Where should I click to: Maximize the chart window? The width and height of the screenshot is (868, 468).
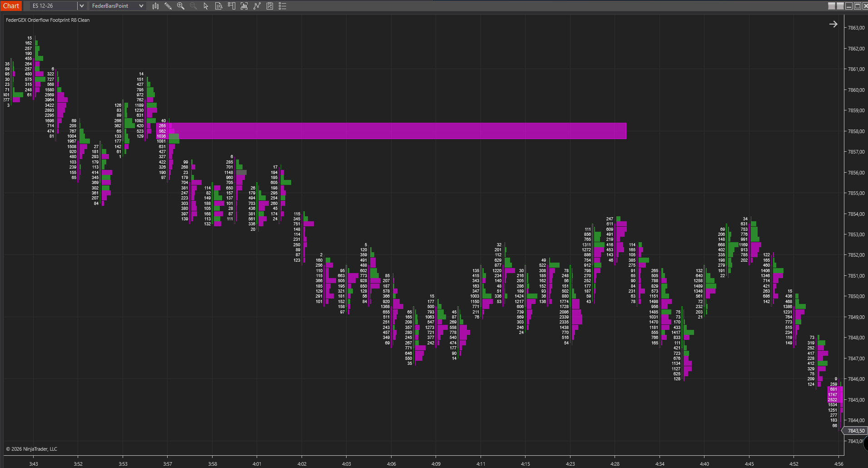(857, 6)
